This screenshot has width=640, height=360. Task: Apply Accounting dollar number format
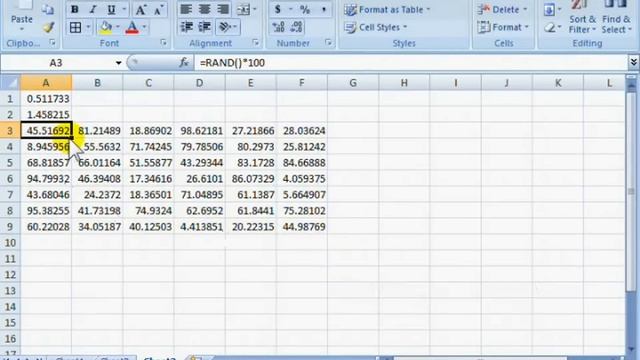[x=278, y=9]
